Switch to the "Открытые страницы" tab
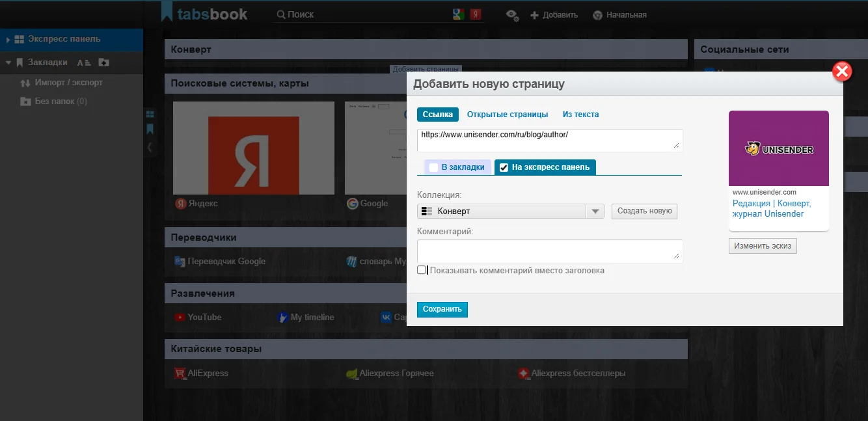This screenshot has width=868, height=421. point(508,115)
